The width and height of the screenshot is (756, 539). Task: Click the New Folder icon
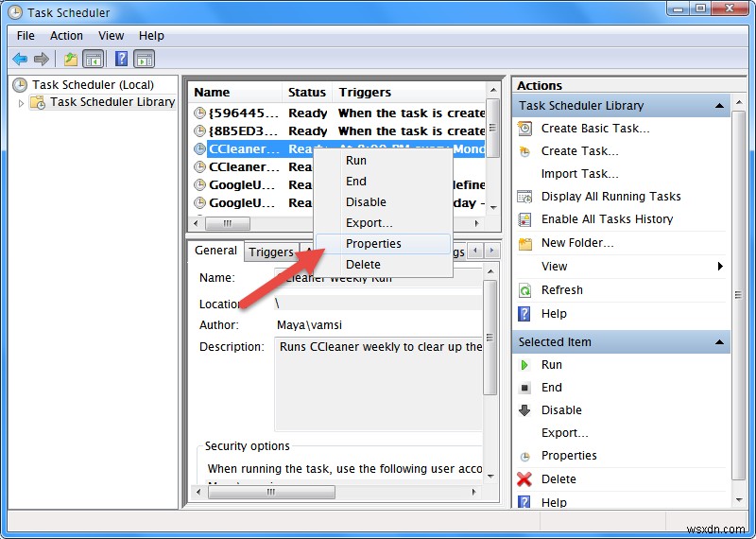[524, 243]
